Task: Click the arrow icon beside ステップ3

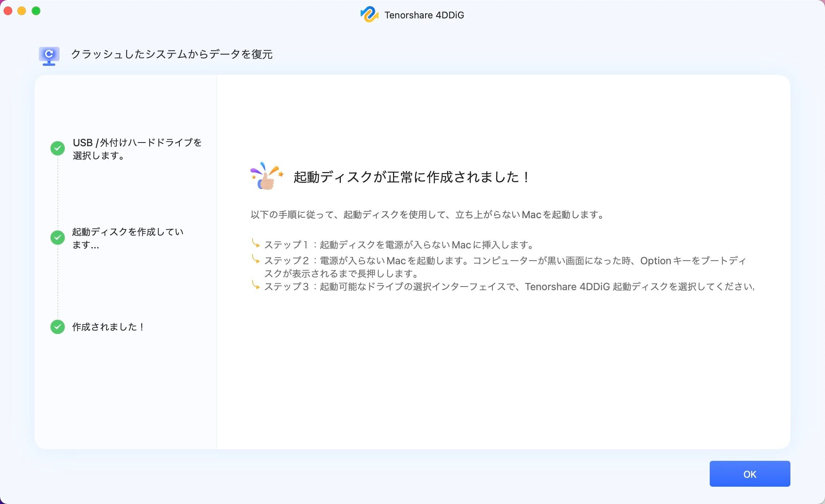Action: coord(255,285)
